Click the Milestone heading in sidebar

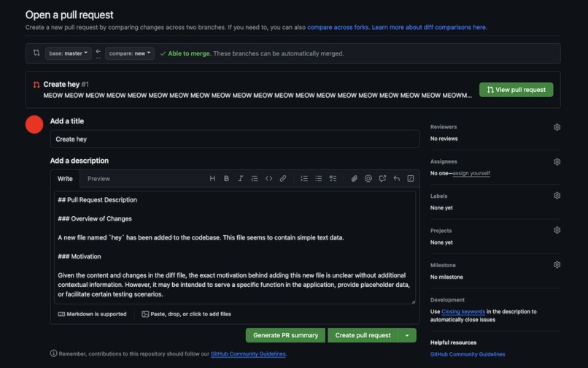443,265
